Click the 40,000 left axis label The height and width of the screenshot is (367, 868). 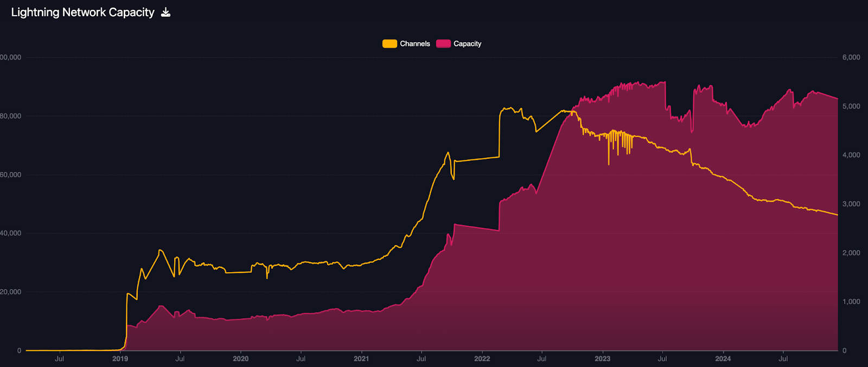(10, 233)
